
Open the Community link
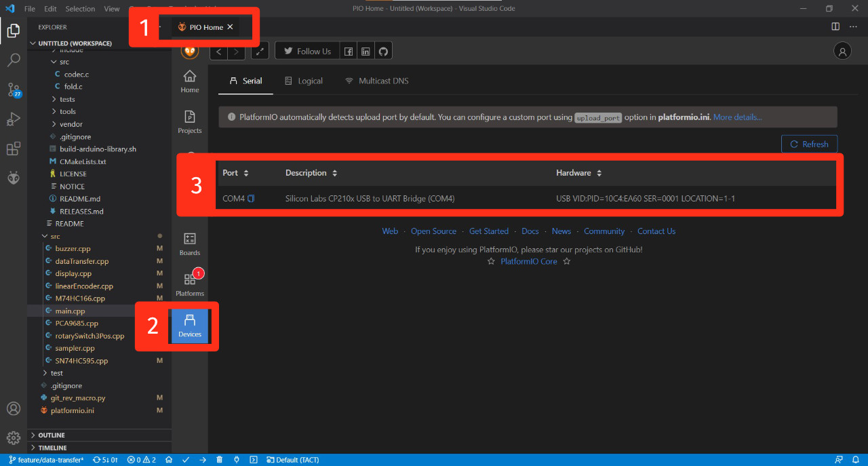(604, 231)
